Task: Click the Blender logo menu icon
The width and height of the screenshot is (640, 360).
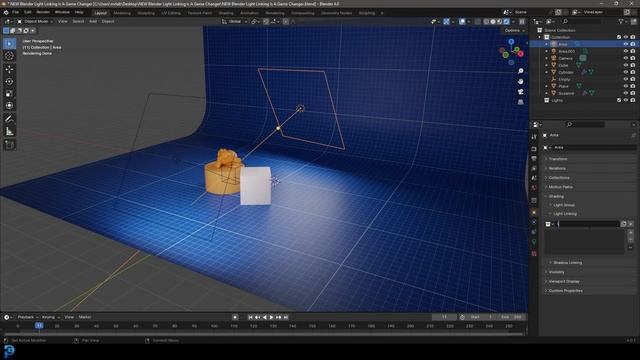Action: click(6, 12)
